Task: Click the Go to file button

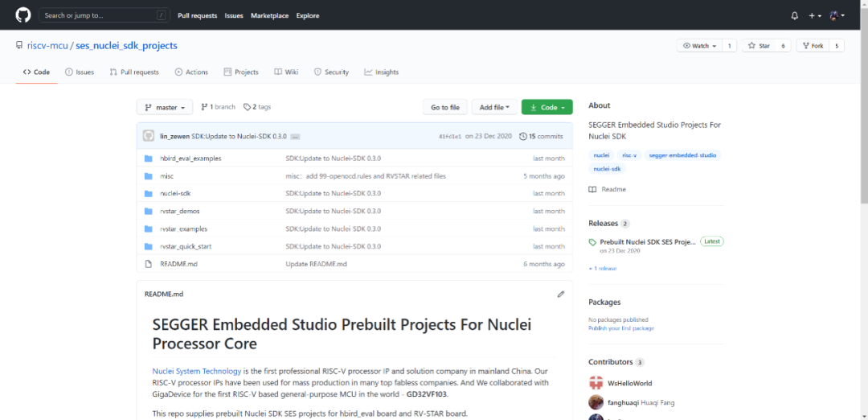Action: coord(445,107)
